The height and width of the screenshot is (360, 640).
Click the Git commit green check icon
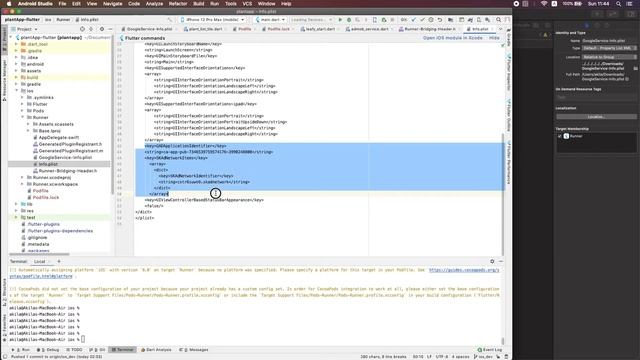point(422,20)
